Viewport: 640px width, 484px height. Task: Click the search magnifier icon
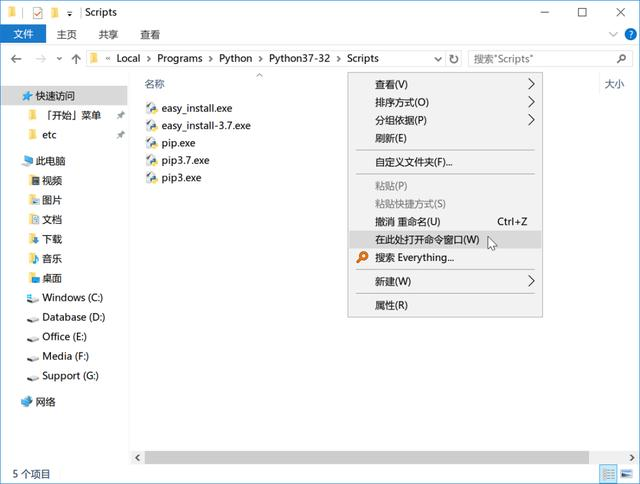[621, 59]
